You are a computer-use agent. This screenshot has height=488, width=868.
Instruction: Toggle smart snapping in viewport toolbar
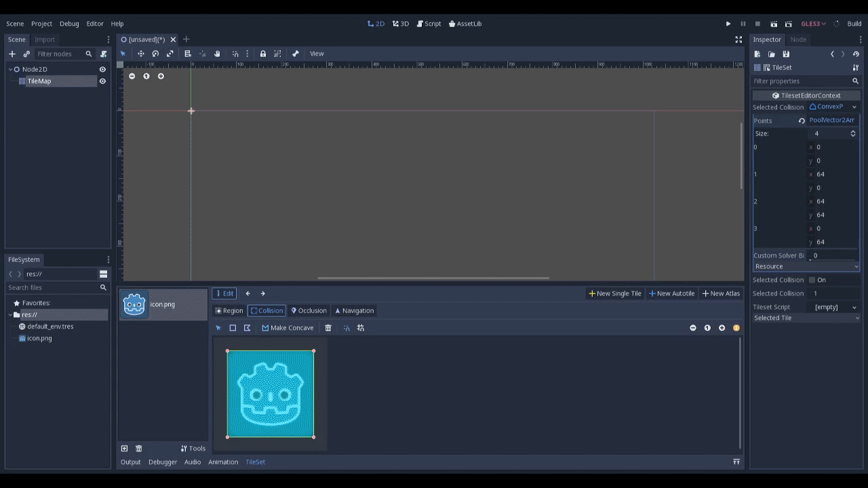[235, 54]
